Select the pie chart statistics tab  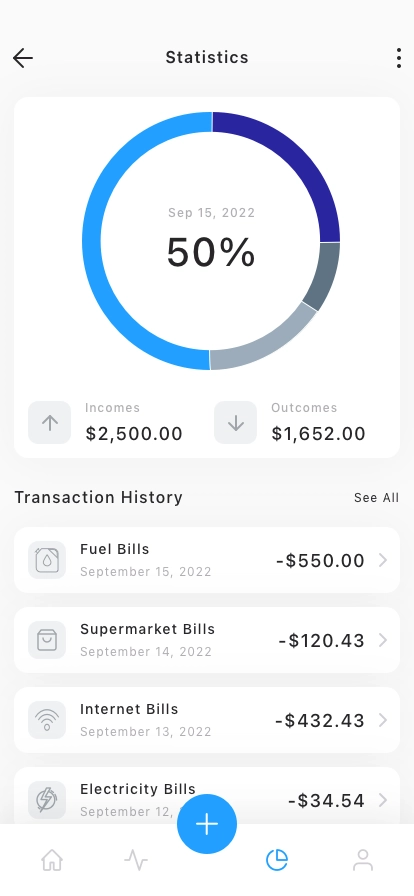point(277,859)
